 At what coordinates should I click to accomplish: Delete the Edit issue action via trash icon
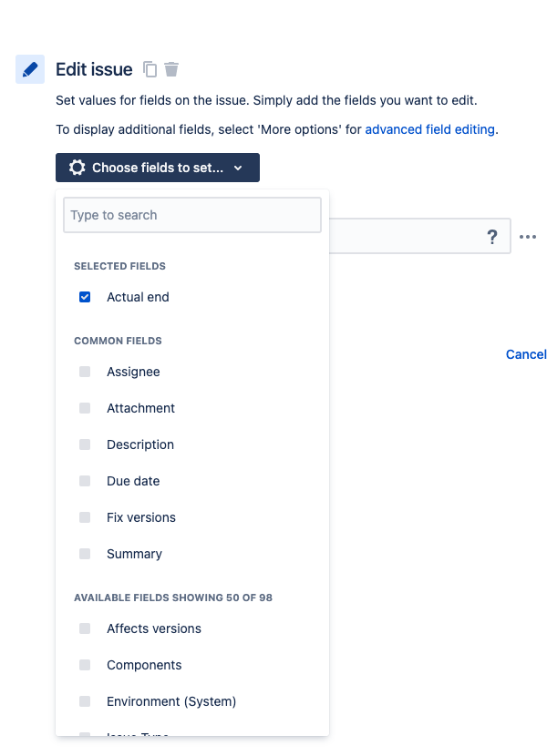click(x=170, y=69)
